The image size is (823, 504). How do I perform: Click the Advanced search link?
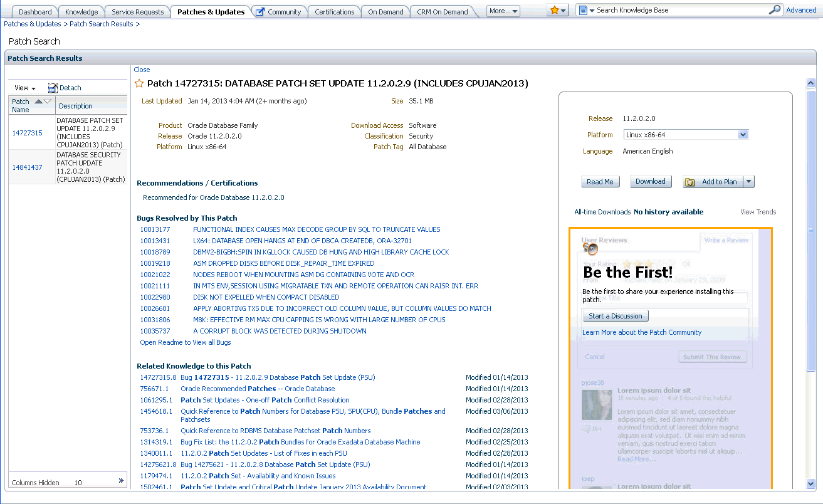pos(801,10)
